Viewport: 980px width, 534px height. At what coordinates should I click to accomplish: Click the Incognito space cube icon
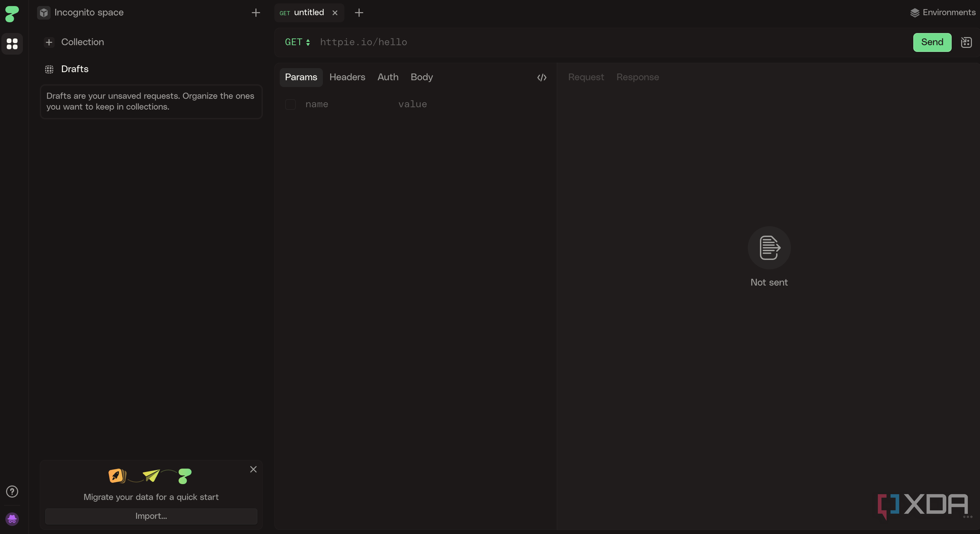[x=44, y=12]
